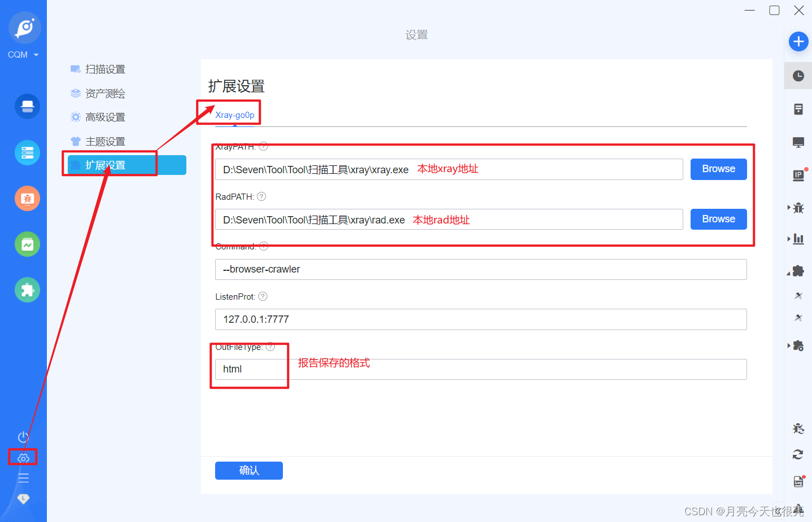Click the help icon next to XrayPATH
The width and height of the screenshot is (812, 522).
(263, 146)
